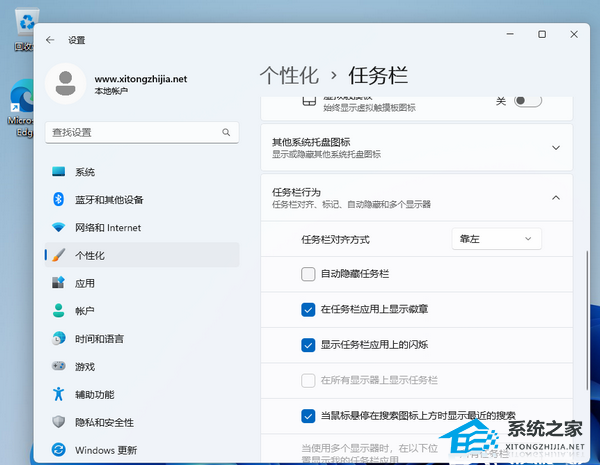The image size is (600, 465).
Task: Click the search magnifier icon
Action: point(226,132)
